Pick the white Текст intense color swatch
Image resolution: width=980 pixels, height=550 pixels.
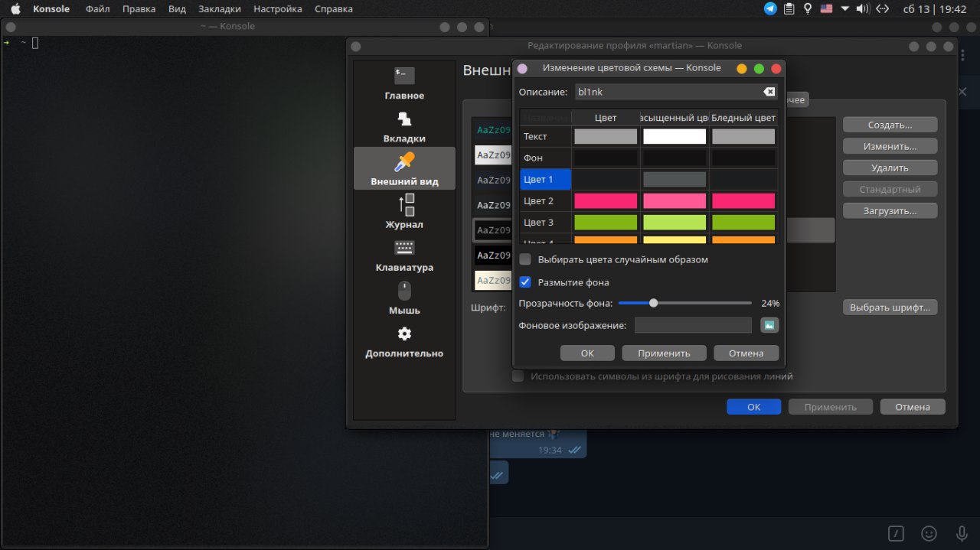tap(675, 136)
